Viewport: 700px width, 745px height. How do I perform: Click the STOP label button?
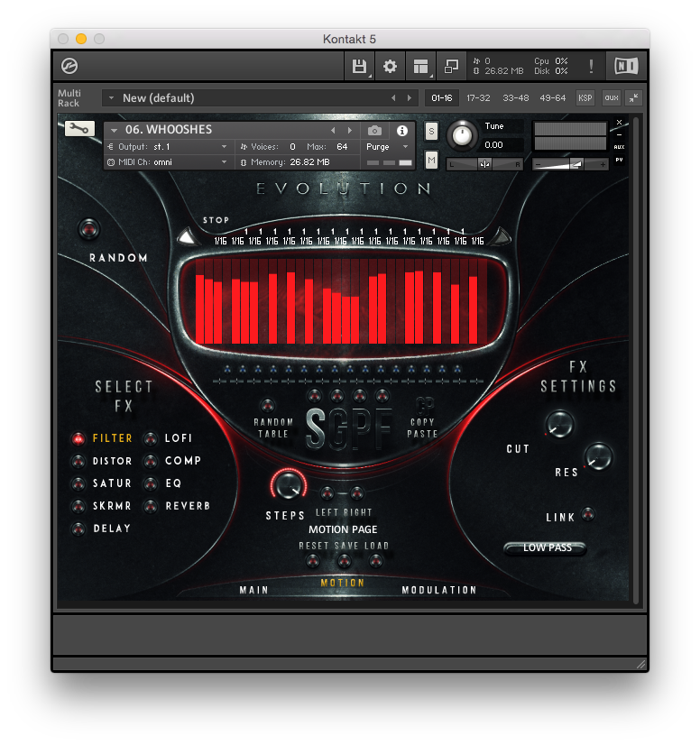tap(216, 220)
